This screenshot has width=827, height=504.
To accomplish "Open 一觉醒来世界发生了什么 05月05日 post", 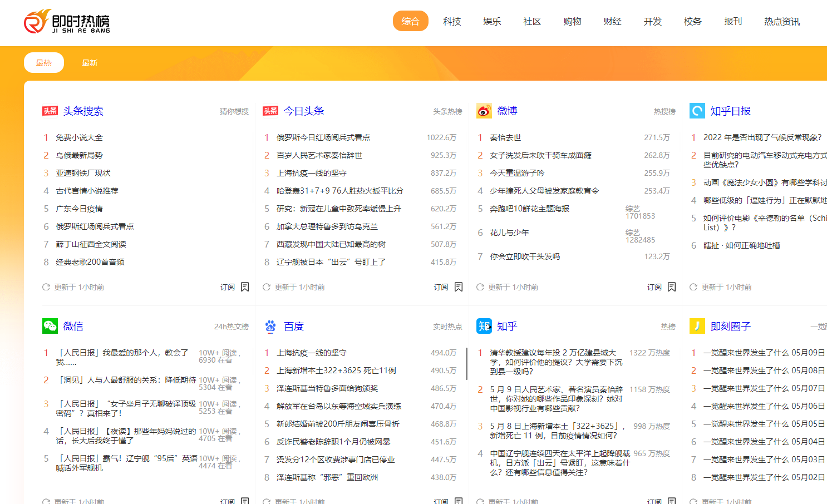I will [x=764, y=424].
